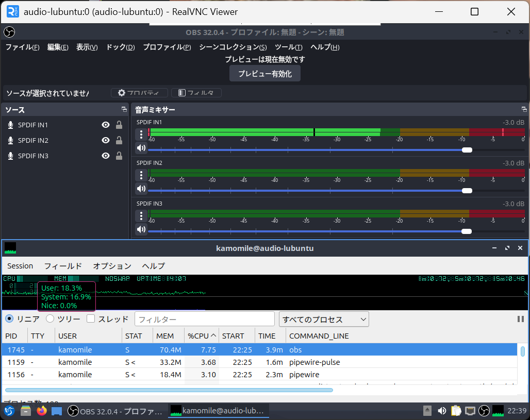The width and height of the screenshot is (530, 420).
Task: Sort by the %CPU column header
Action: [201, 336]
